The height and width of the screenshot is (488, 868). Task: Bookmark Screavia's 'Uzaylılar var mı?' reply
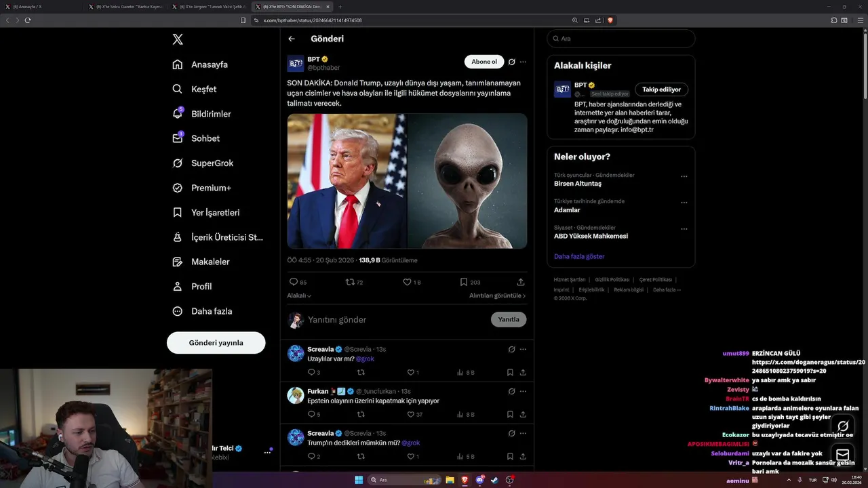coord(510,372)
